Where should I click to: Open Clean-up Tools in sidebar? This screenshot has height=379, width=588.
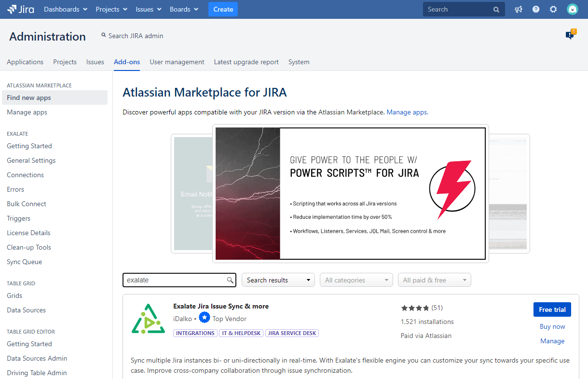(29, 247)
